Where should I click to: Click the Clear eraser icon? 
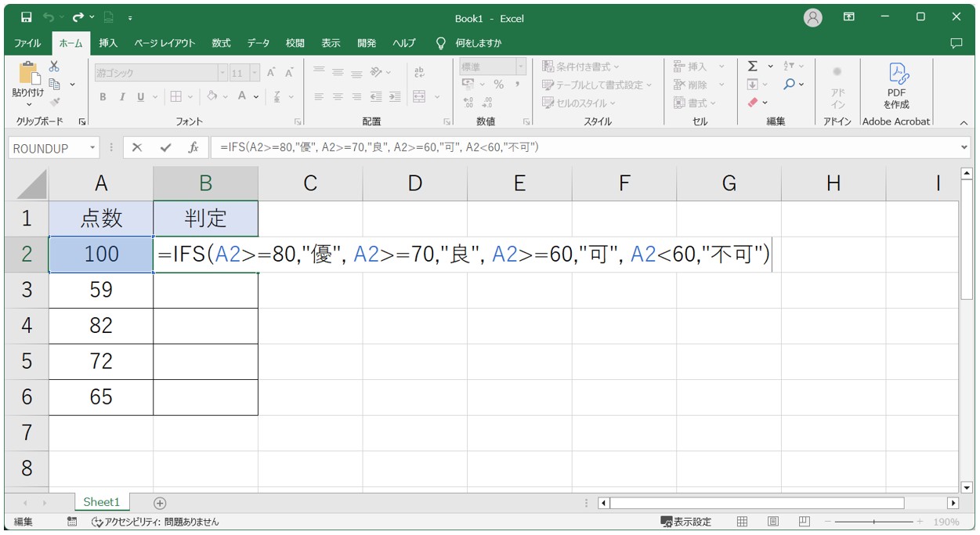pyautogui.click(x=753, y=103)
